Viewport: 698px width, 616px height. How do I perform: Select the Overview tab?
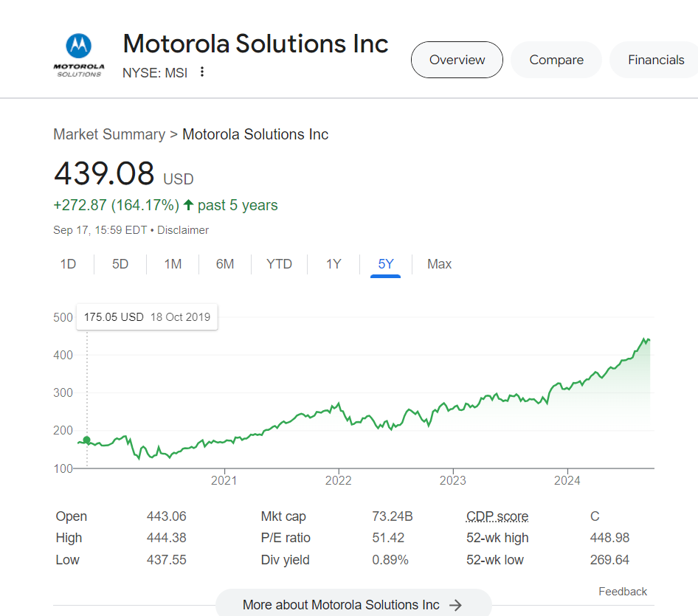tap(457, 60)
